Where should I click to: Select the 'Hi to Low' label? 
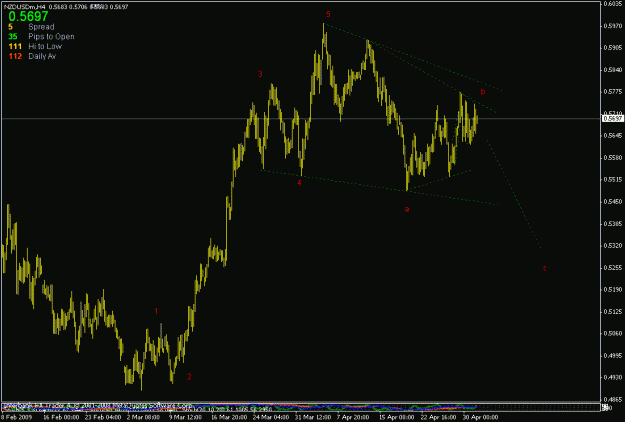pos(45,47)
